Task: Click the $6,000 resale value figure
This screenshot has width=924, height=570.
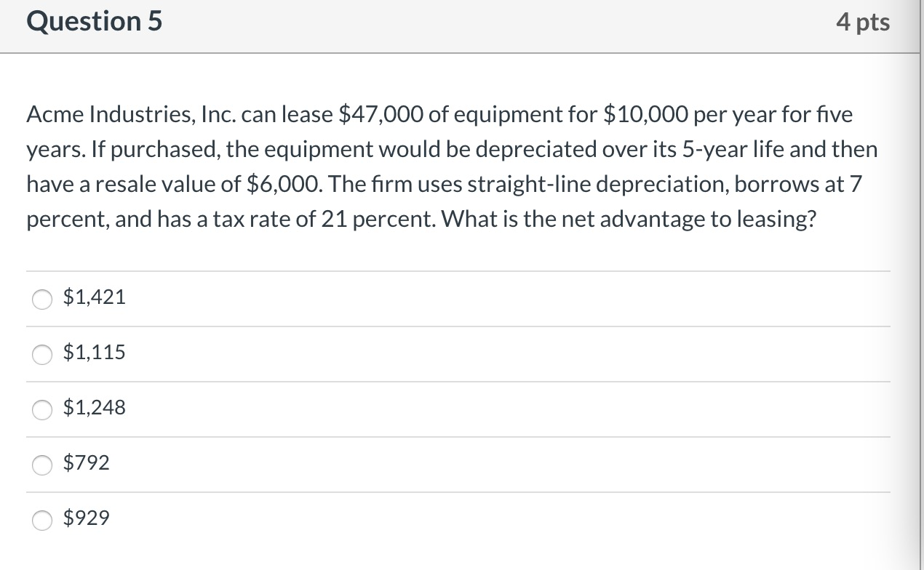Action: point(287,185)
